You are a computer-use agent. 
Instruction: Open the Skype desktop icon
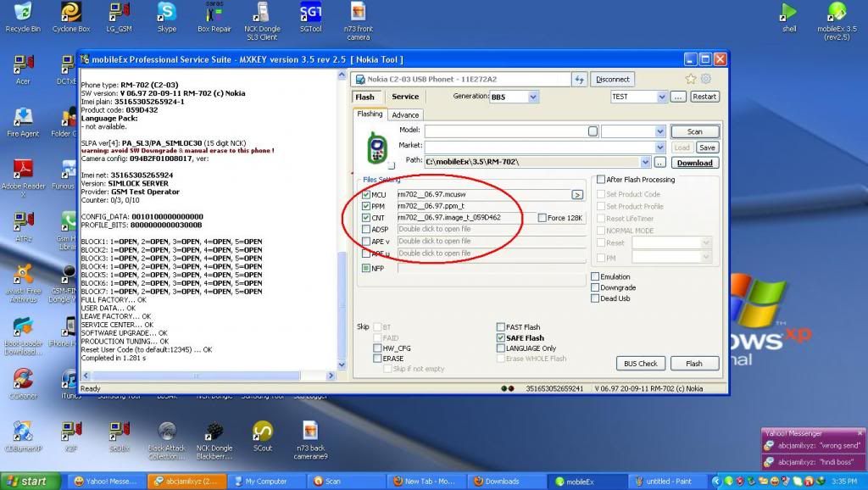pos(167,17)
